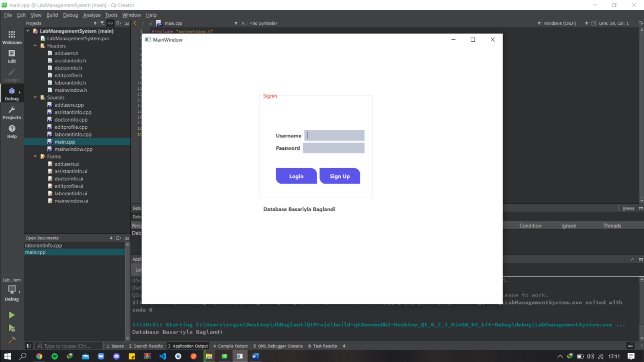Collapse the Forms folder
The height and width of the screenshot is (362, 644).
pyautogui.click(x=35, y=156)
